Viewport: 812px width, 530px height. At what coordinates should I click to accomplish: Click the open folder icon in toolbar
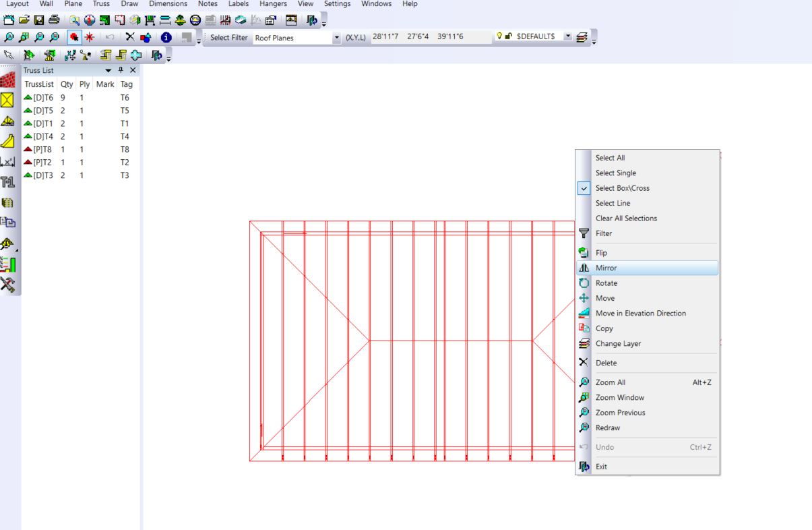(24, 20)
